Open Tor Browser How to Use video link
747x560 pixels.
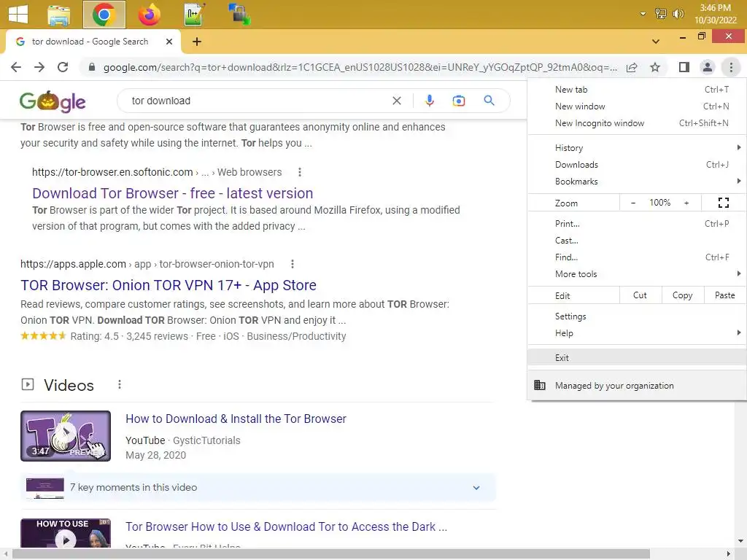pos(286,526)
